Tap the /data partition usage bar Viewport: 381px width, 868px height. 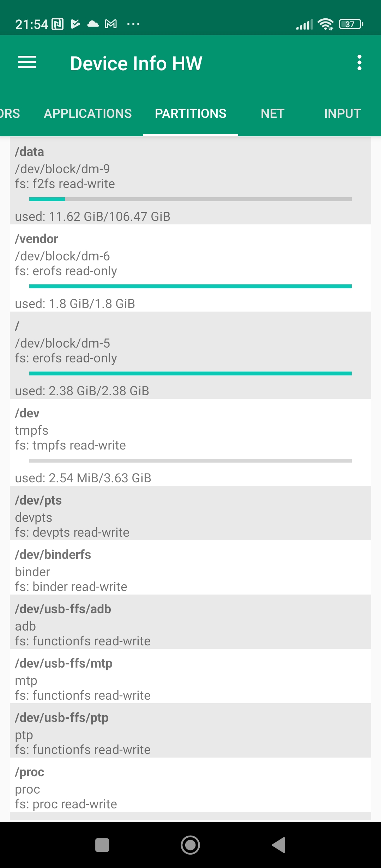pos(190,199)
